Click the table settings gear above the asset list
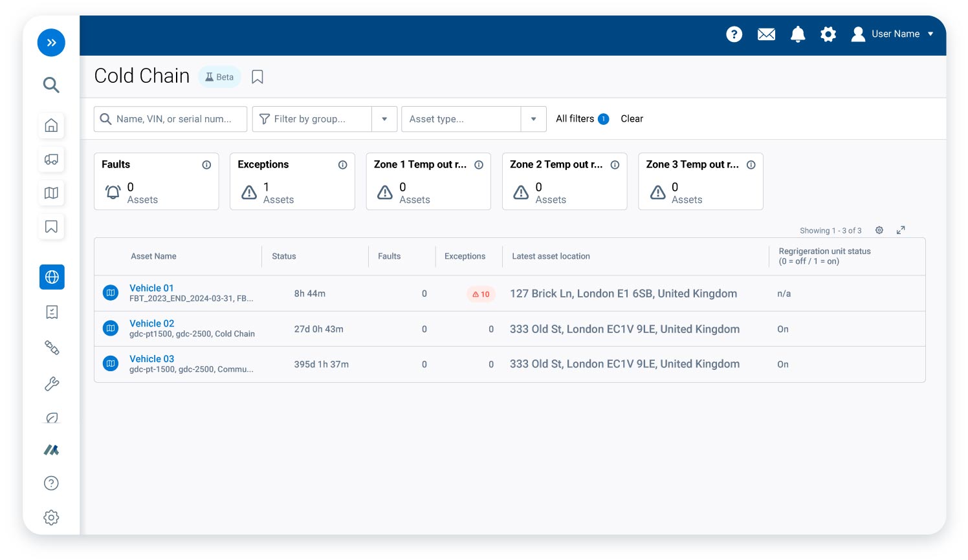 [x=879, y=230]
